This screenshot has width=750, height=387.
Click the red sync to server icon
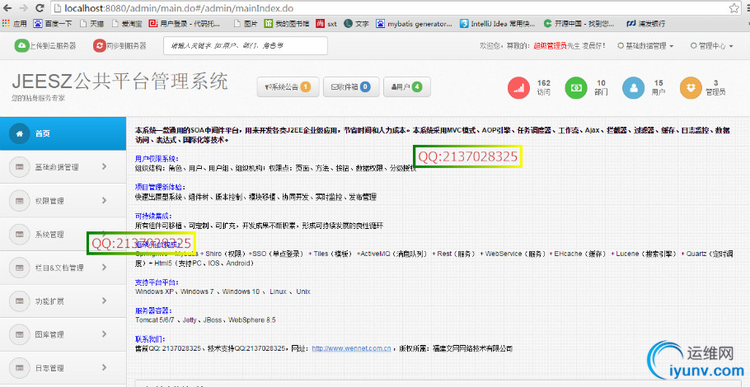99,45
